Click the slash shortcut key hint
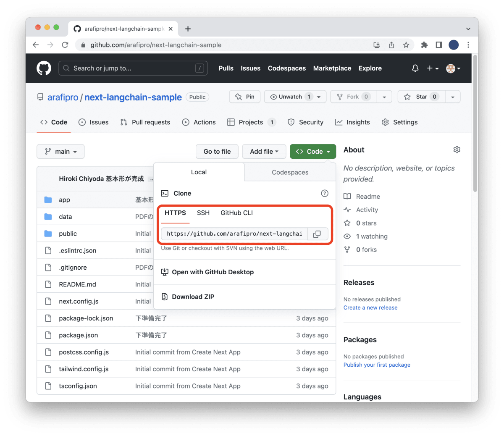 click(200, 68)
